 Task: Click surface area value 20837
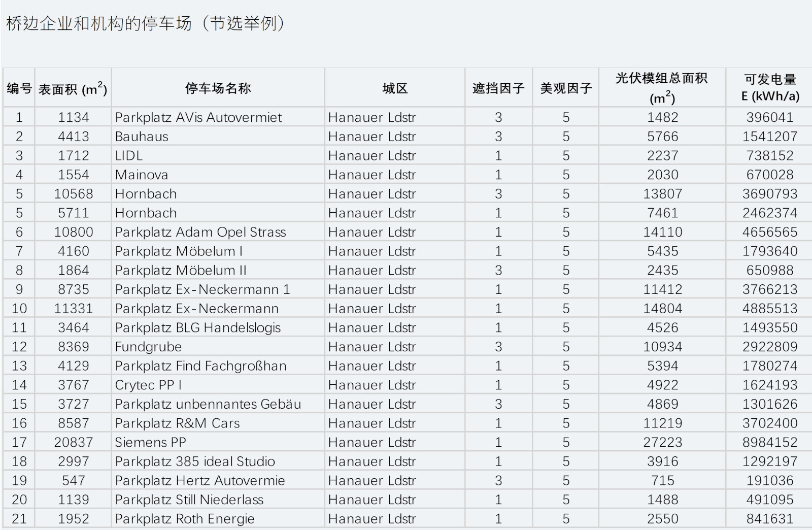74,442
